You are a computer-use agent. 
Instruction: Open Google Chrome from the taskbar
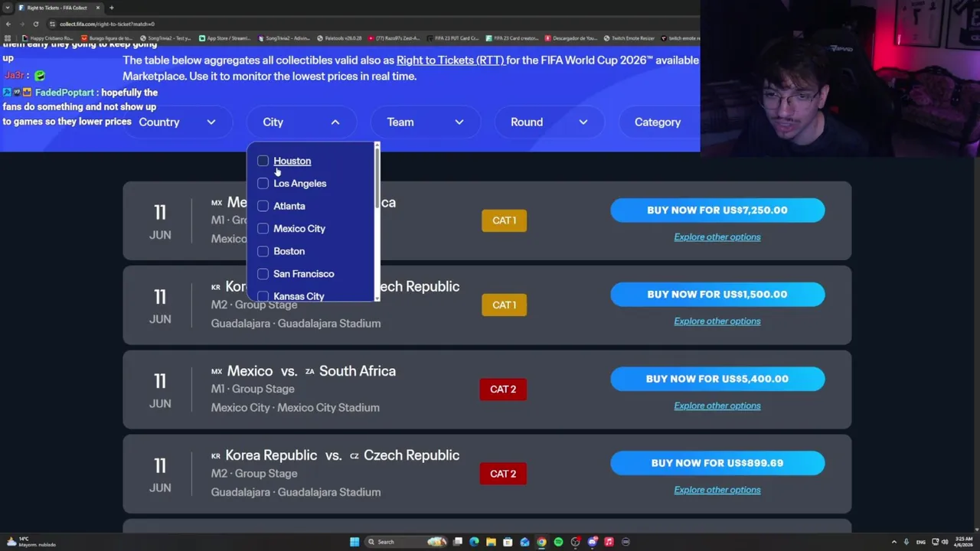pos(541,542)
